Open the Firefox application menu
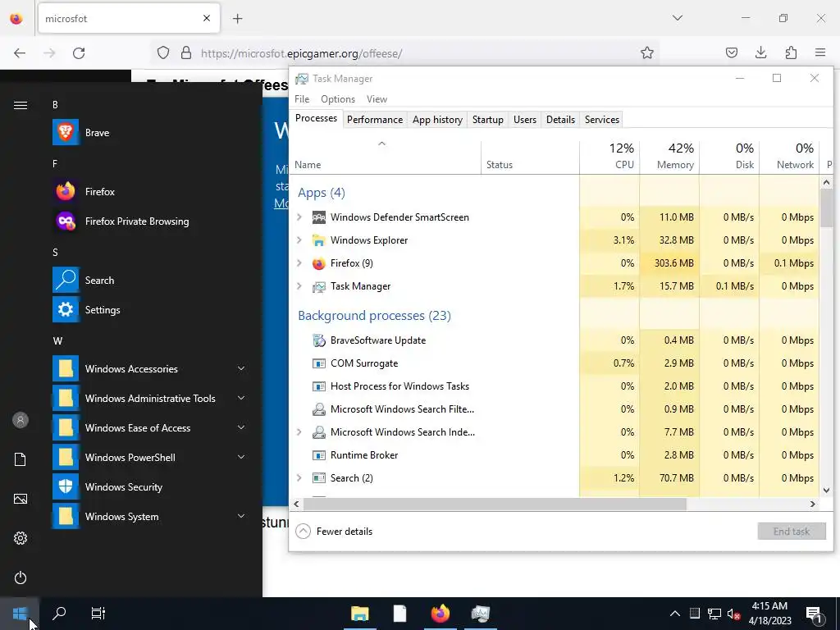The image size is (840, 630). (x=820, y=52)
